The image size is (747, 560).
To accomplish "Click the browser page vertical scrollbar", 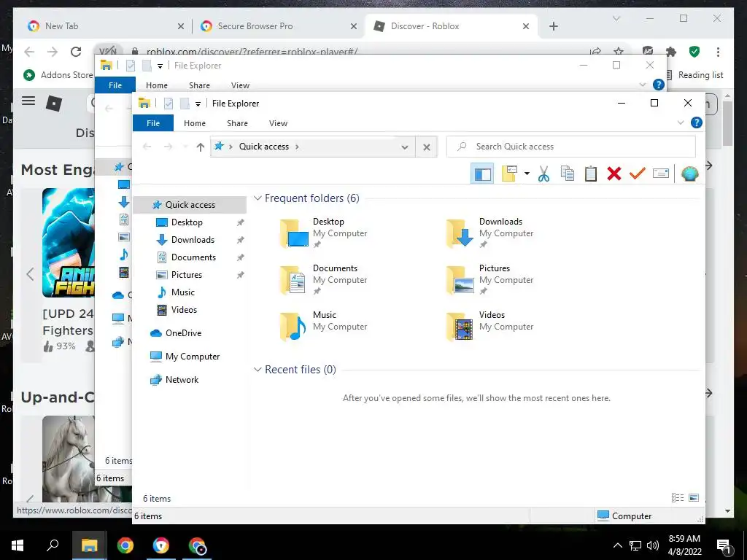I will pyautogui.click(x=727, y=124).
